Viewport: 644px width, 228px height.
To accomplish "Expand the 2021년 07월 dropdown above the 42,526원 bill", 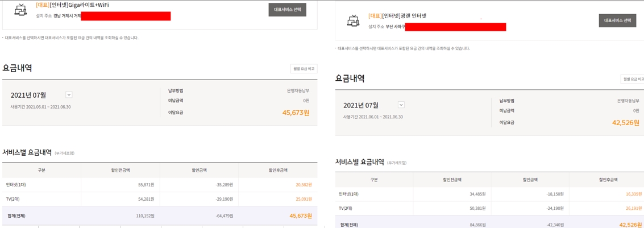I will click(x=401, y=105).
